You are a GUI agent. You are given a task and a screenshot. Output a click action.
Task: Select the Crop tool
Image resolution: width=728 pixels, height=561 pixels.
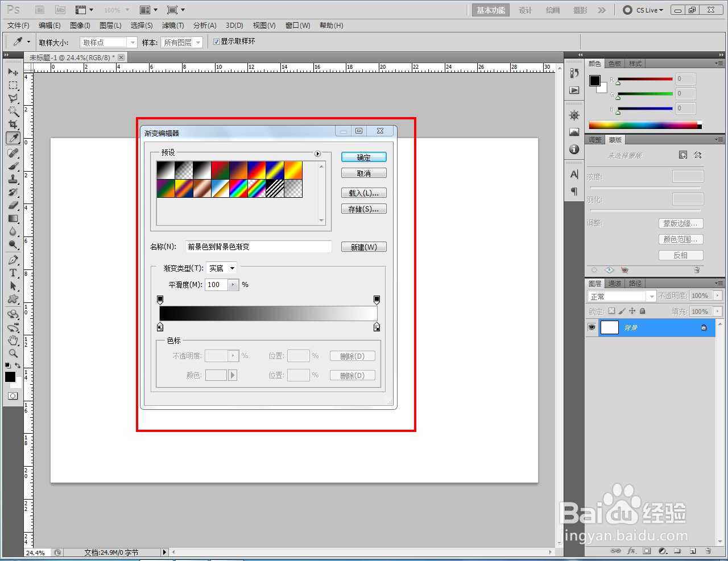point(13,124)
